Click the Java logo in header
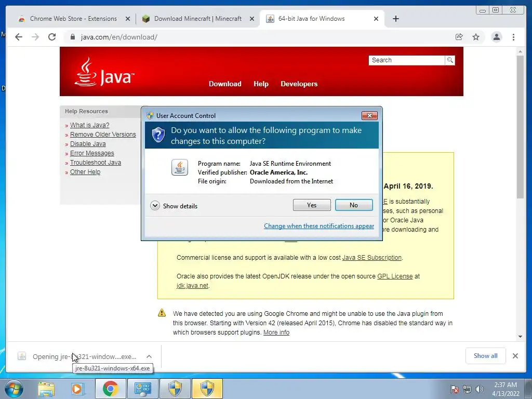Image resolution: width=532 pixels, height=399 pixels. coord(104,72)
